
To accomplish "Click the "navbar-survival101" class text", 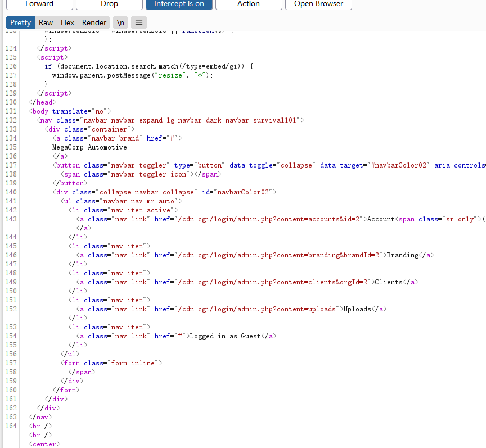I will [260, 120].
